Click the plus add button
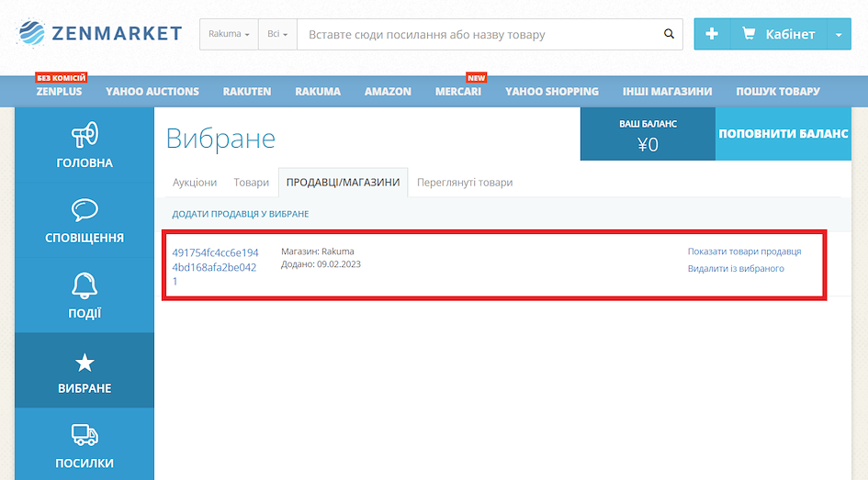 point(712,34)
